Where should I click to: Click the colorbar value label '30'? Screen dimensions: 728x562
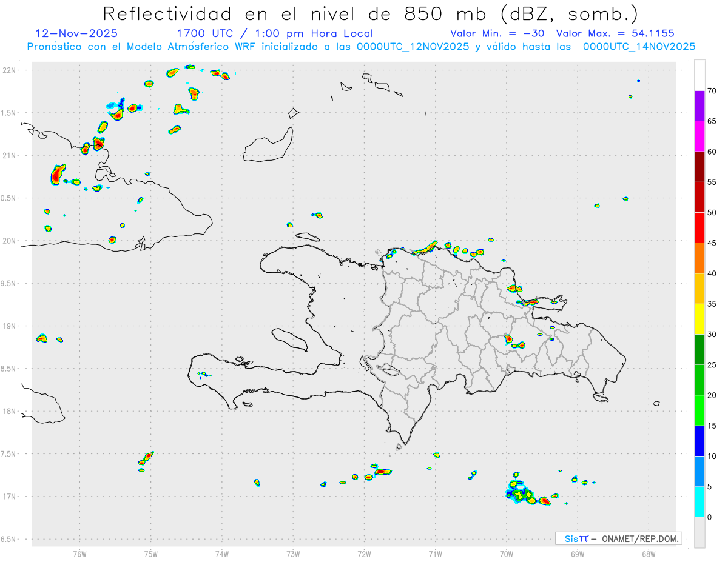click(x=712, y=335)
